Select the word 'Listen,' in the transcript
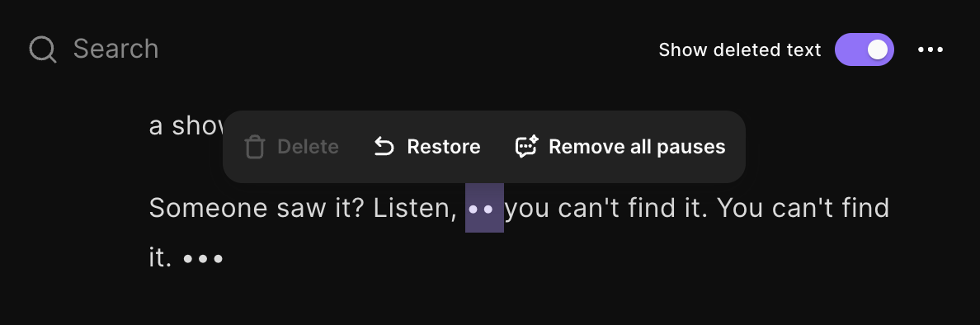Screen dimensions: 980x325 (415, 208)
